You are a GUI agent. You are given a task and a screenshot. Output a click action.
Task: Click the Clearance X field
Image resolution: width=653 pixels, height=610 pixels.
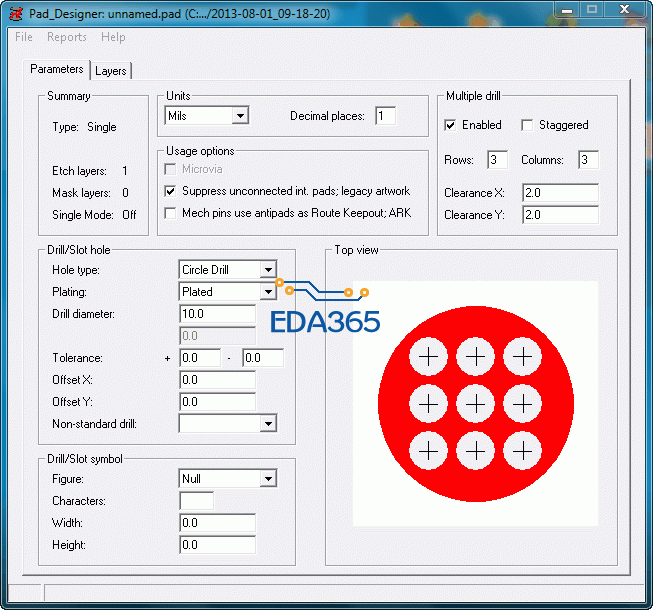point(561,193)
